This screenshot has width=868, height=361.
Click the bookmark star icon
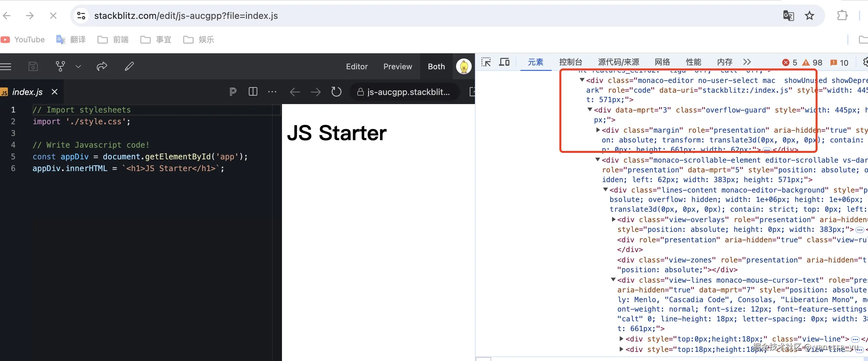point(809,16)
